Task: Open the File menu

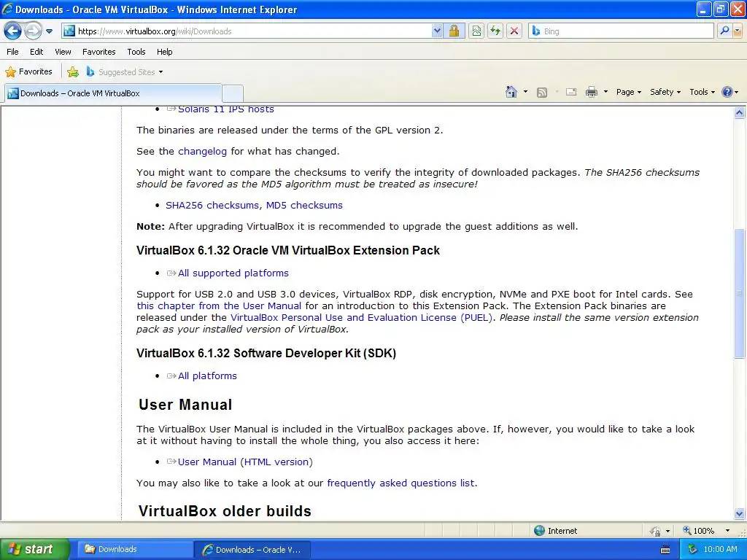Action: pos(13,52)
